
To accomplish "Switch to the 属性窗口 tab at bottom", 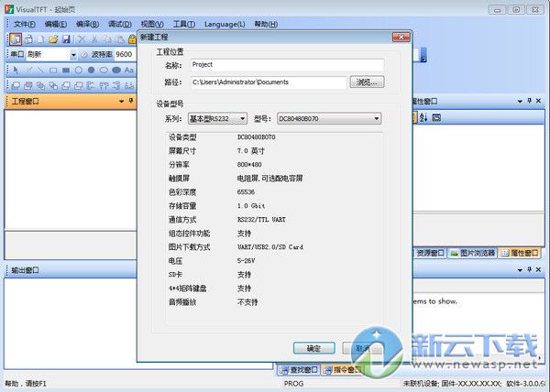I will click(x=520, y=253).
